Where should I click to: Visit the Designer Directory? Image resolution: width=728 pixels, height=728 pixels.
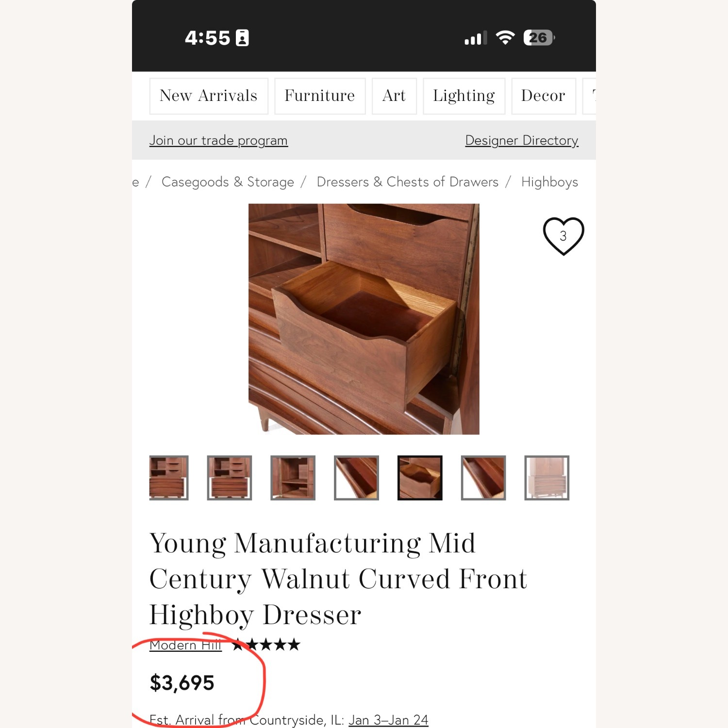[x=521, y=140]
